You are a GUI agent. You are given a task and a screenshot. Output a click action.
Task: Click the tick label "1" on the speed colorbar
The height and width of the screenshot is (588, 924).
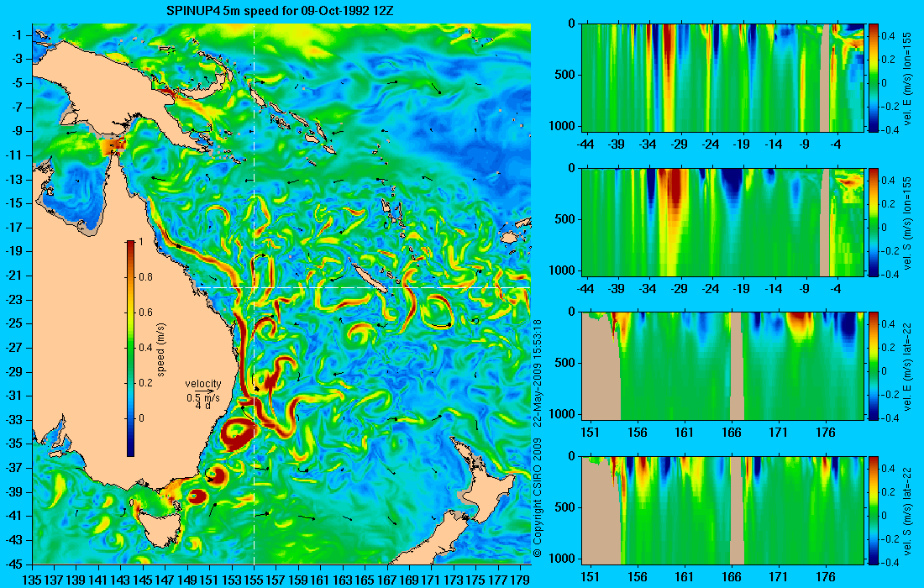(139, 242)
